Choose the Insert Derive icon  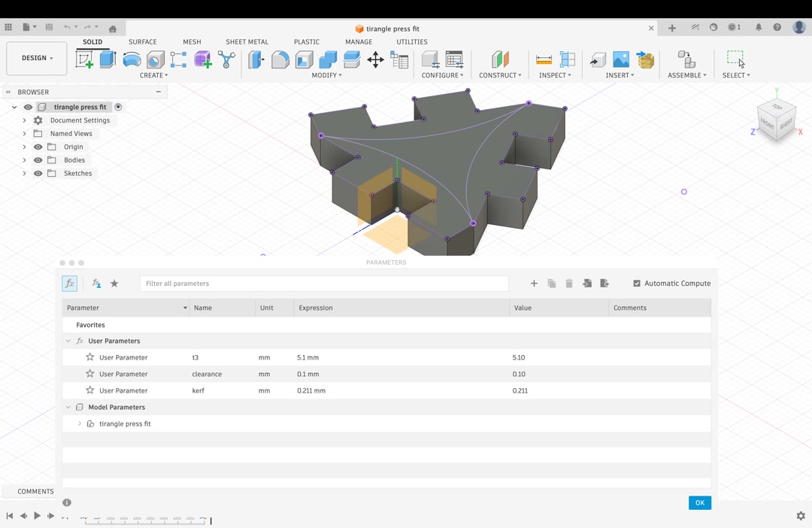598,59
